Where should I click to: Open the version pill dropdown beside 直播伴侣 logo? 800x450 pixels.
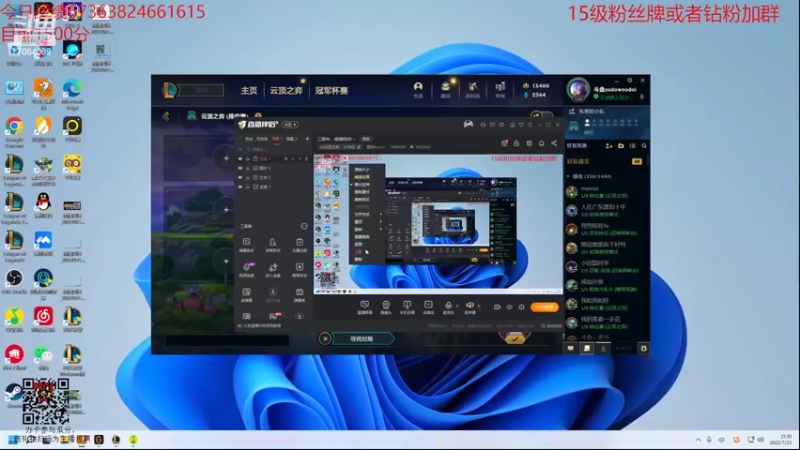[290, 124]
